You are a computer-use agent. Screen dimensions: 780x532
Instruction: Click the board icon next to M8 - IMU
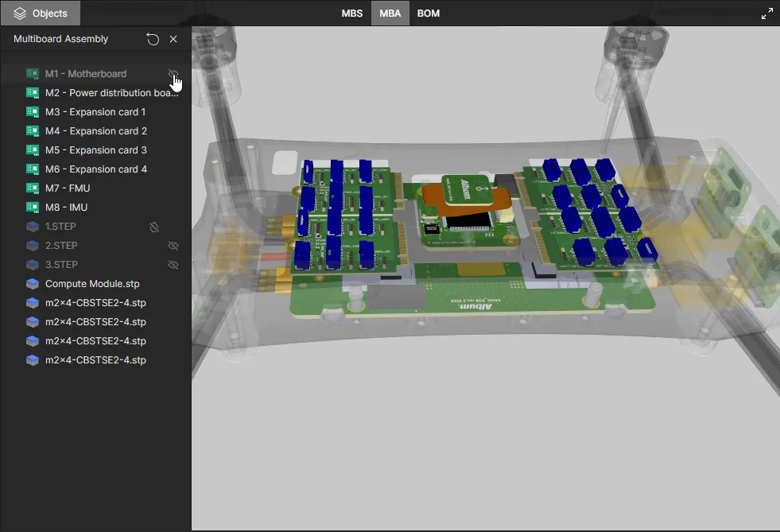click(33, 207)
